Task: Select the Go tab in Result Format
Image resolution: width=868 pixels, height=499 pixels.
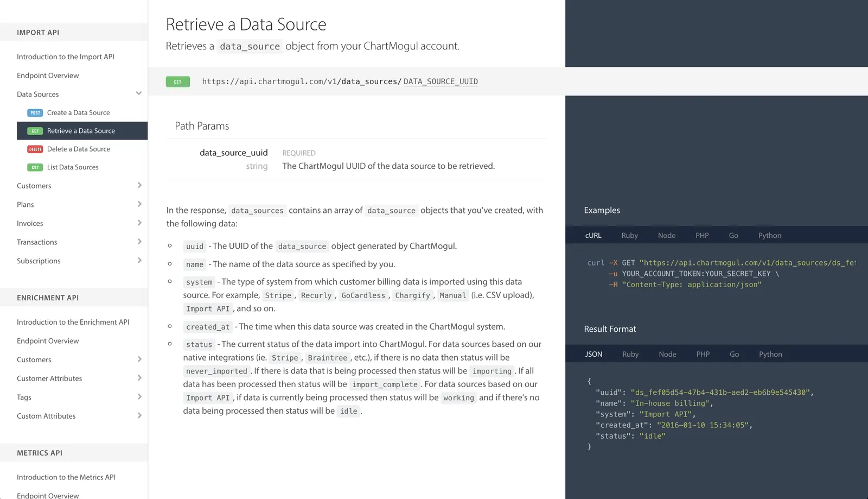Action: (734, 355)
